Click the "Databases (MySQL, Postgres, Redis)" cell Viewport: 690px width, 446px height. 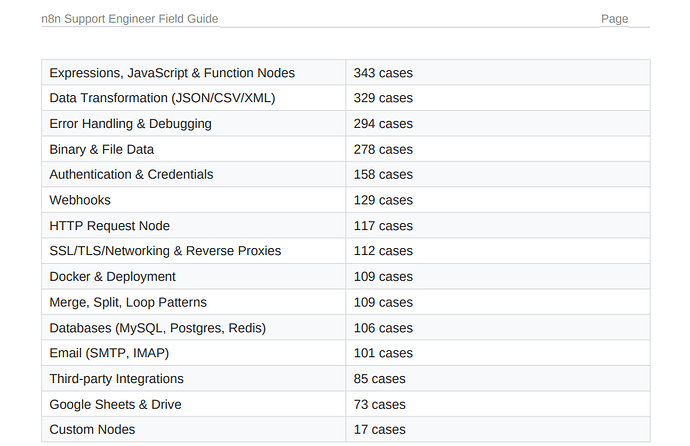(157, 327)
